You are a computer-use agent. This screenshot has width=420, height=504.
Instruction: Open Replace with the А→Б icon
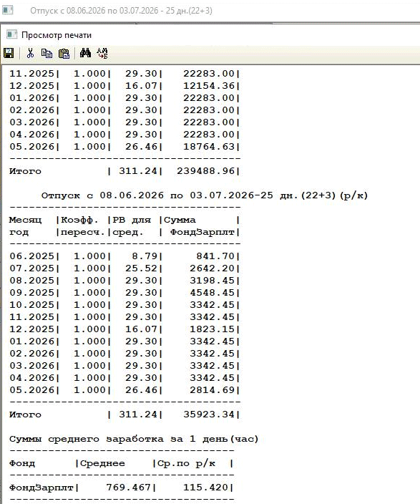[x=102, y=53]
